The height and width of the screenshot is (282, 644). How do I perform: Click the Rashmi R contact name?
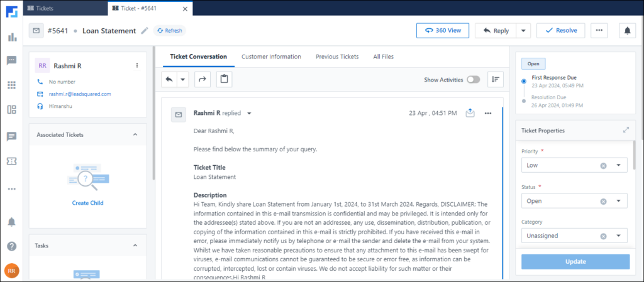tap(68, 65)
